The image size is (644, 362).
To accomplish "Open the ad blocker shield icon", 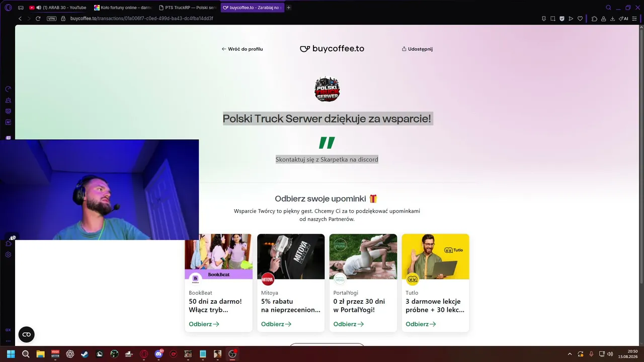I will pos(562,19).
